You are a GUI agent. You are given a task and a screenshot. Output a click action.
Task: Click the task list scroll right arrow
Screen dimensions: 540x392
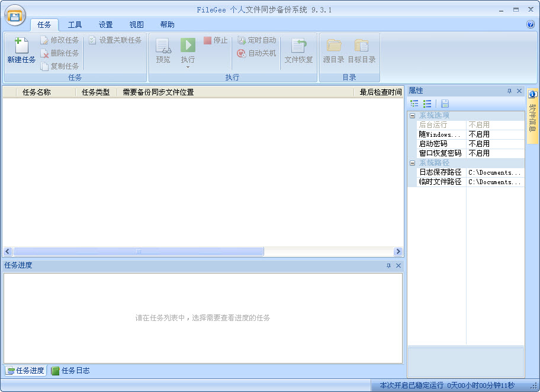point(398,252)
